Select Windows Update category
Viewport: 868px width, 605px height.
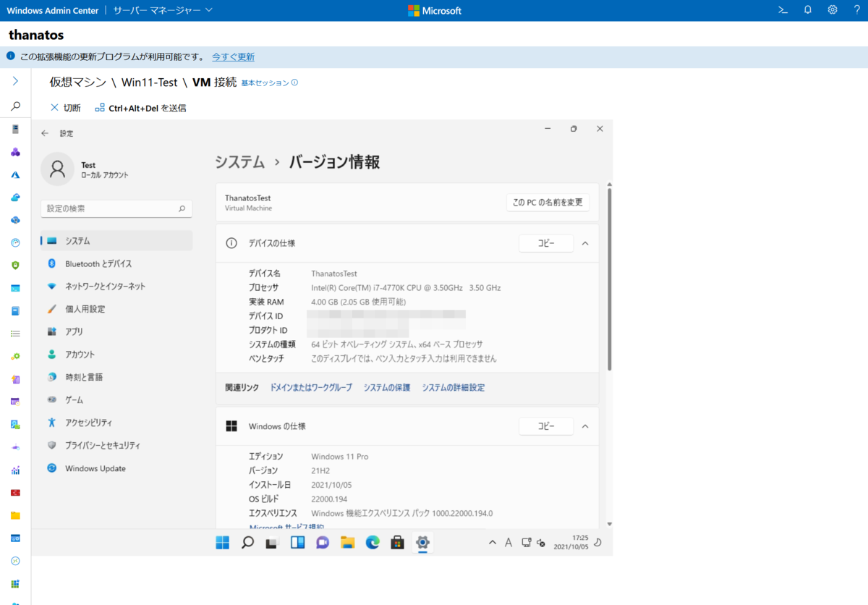coord(116,468)
